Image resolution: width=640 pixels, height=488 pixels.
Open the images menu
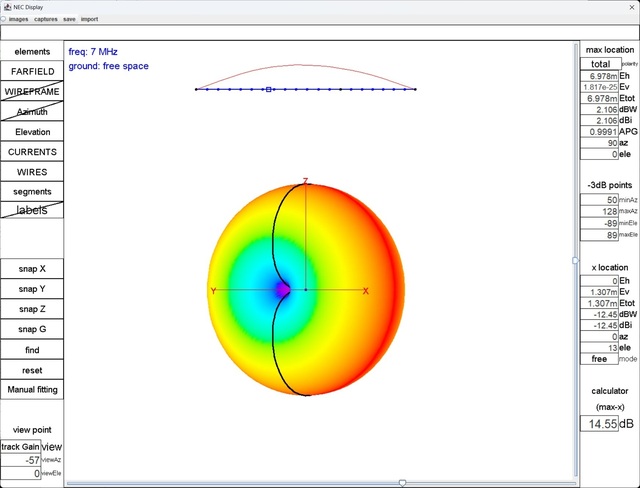18,19
